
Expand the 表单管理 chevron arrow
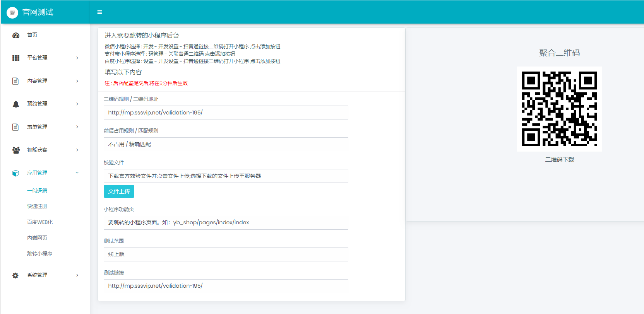point(77,127)
